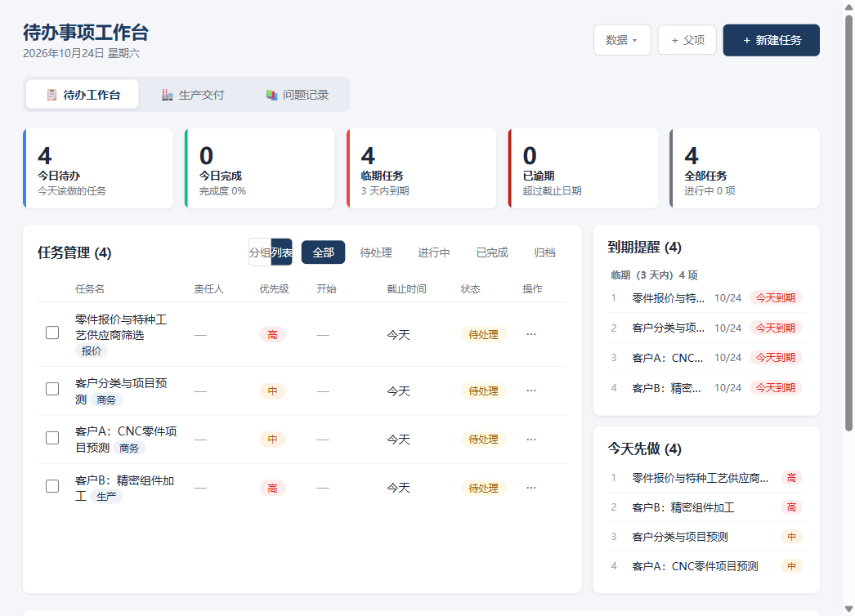855x616 pixels.
Task: Switch task view to 列表 mode
Action: [x=281, y=252]
